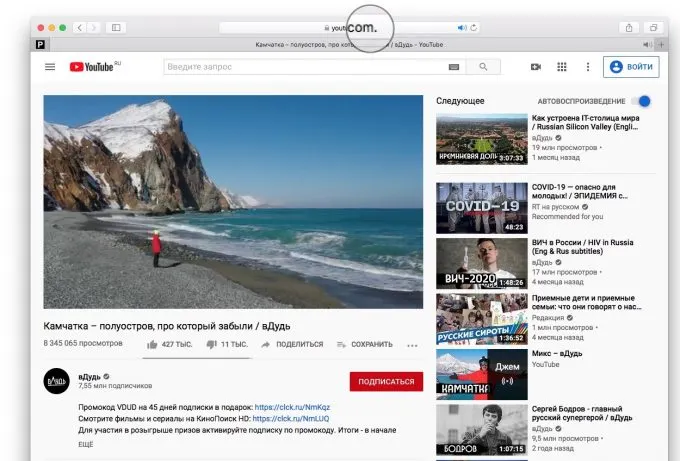
Task: Open the COVID-19 suggested video thumbnail
Action: point(481,208)
